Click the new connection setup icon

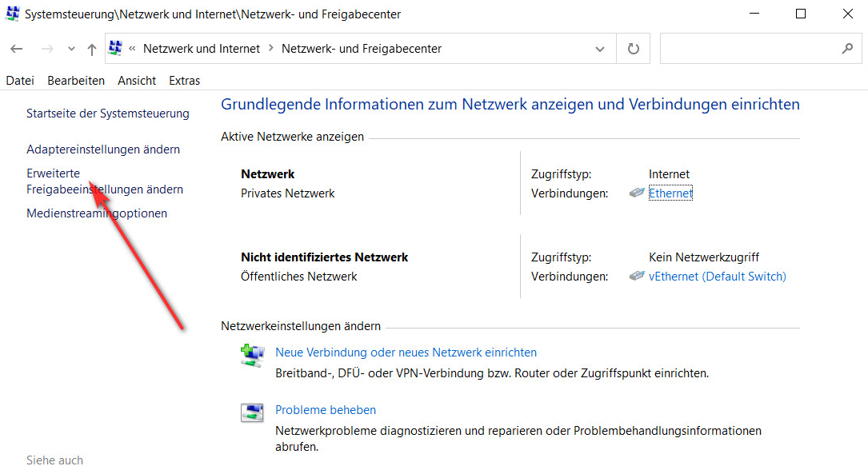[x=252, y=356]
